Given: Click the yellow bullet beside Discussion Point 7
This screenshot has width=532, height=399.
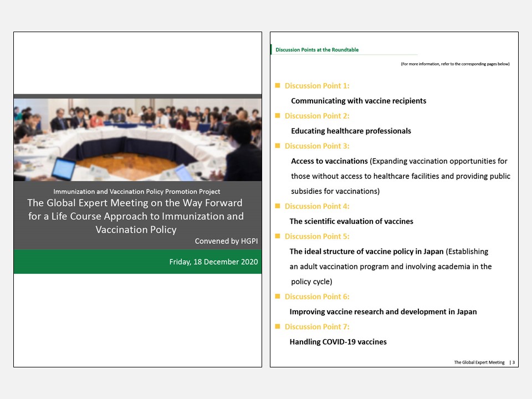Looking at the screenshot, I should pos(278,326).
